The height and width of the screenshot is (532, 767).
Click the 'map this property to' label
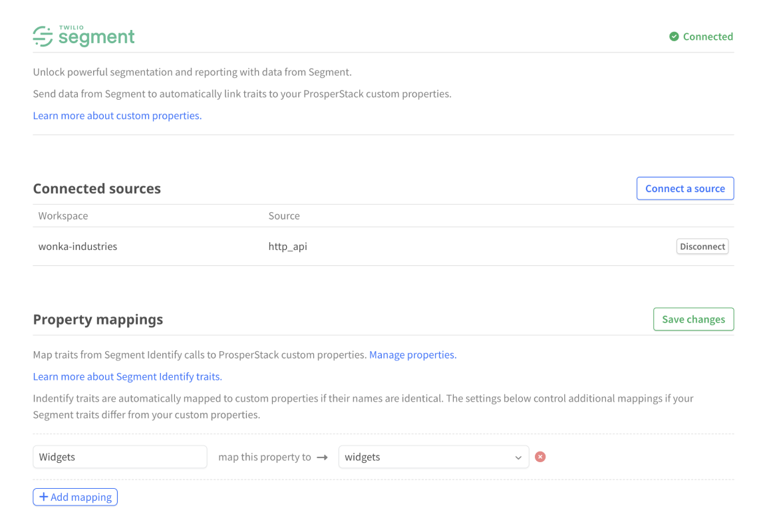click(x=265, y=457)
